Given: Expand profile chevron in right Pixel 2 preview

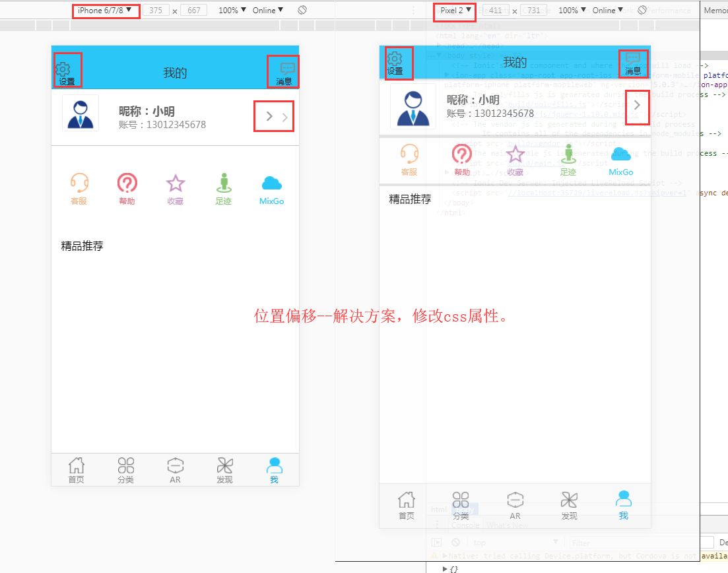Looking at the screenshot, I should pos(637,106).
